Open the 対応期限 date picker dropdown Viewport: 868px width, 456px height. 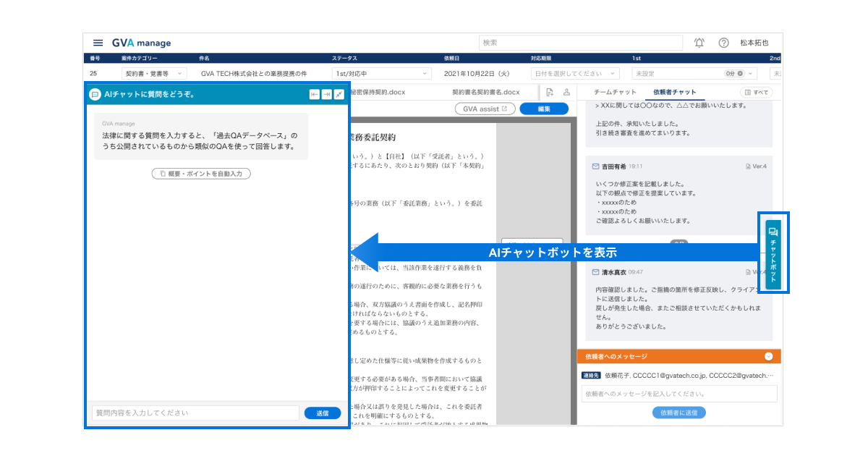(x=575, y=73)
